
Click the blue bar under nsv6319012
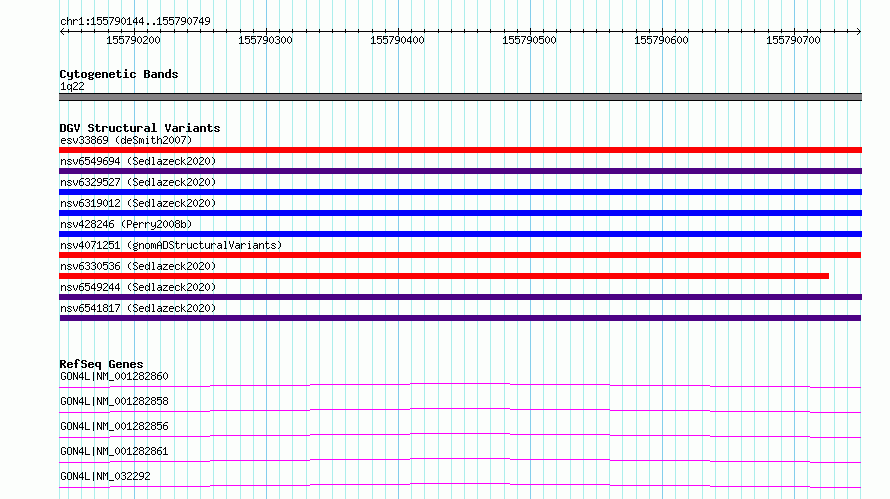click(460, 213)
